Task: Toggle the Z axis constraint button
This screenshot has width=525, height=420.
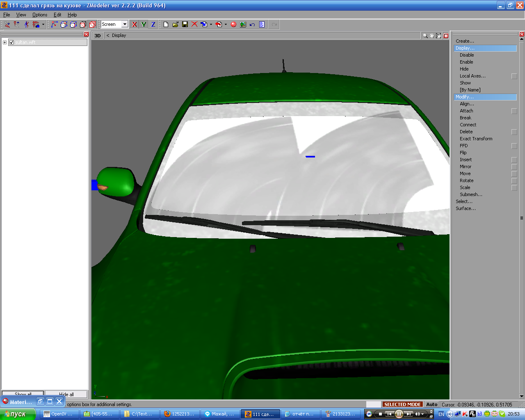Action: coord(153,25)
